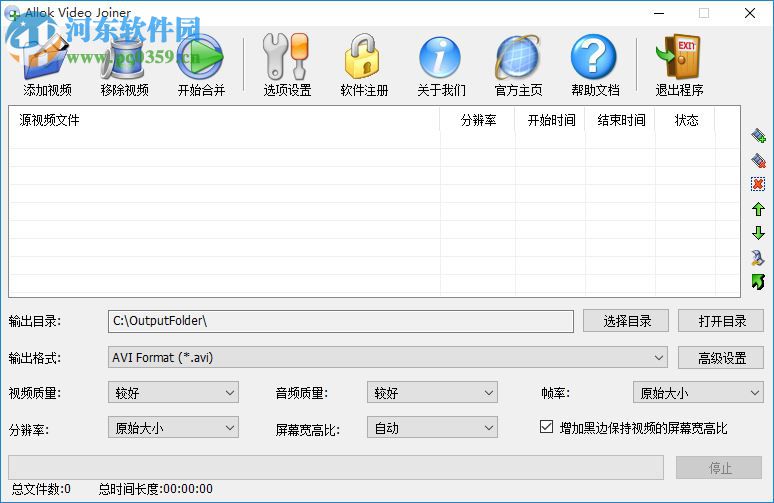774x503 pixels.
Task: Click the merge progress bar
Action: [336, 467]
